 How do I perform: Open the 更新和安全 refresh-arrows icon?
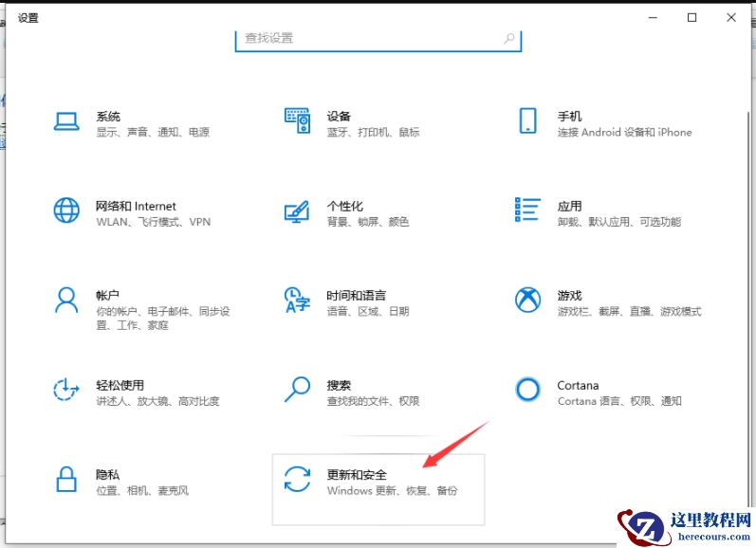click(x=297, y=479)
